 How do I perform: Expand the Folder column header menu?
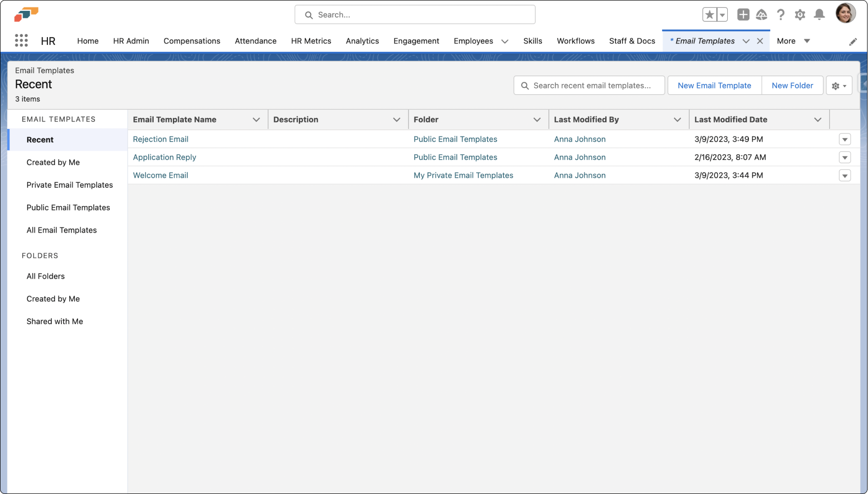coord(537,120)
